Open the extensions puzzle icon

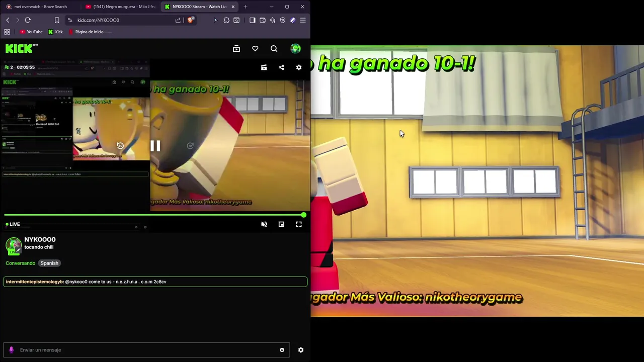coord(226,20)
